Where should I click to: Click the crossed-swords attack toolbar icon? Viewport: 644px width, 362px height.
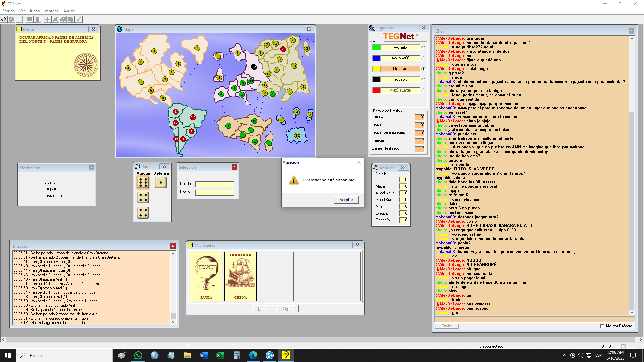[55, 19]
